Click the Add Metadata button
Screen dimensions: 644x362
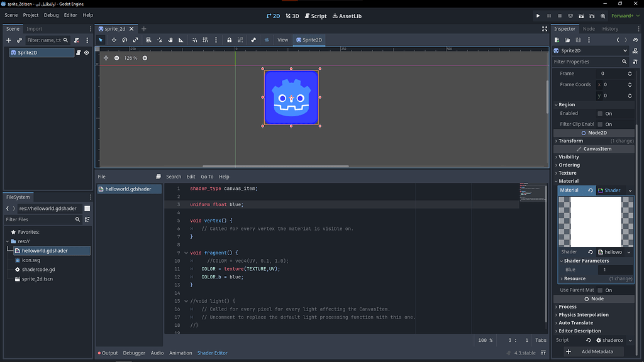[x=594, y=351]
